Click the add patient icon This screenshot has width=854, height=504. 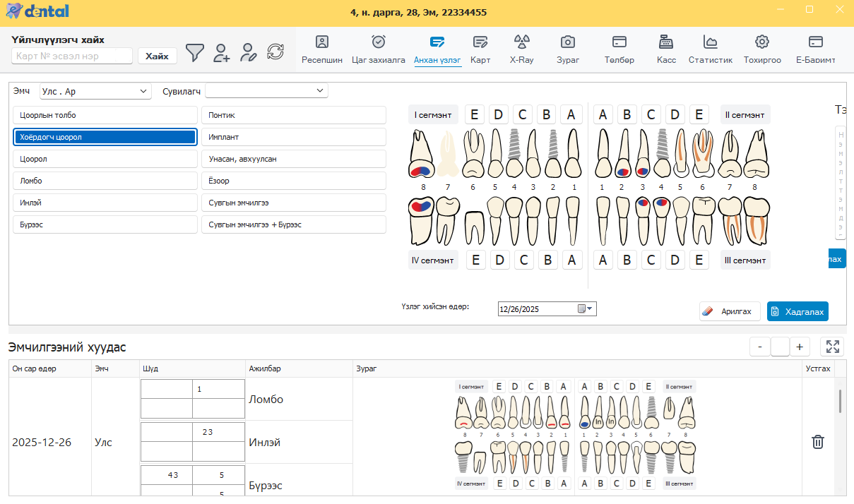[x=222, y=52]
